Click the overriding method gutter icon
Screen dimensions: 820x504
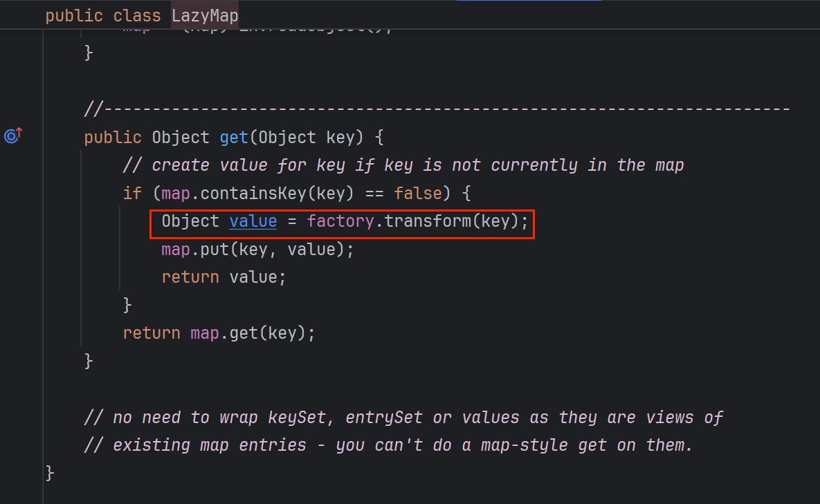(12, 136)
